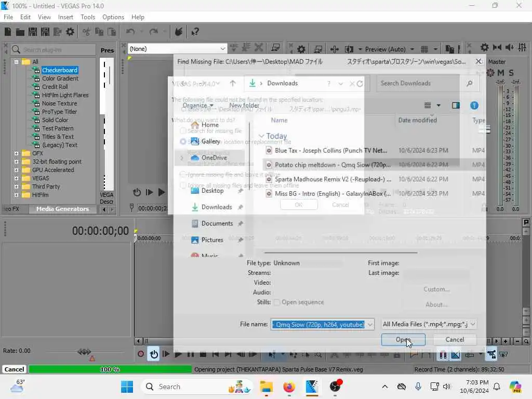Click the Rate scrub slider control

click(84, 352)
